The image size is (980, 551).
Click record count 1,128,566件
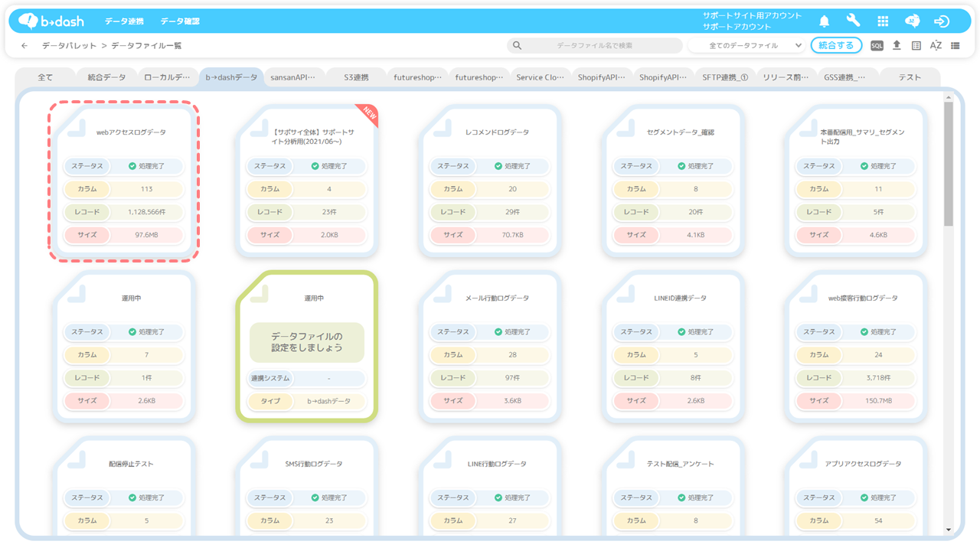coord(146,212)
